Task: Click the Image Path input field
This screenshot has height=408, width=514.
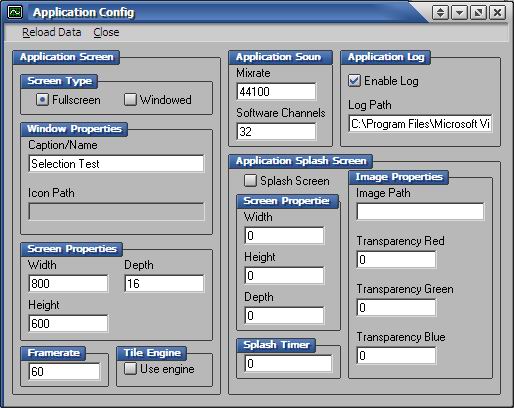Action: coord(420,212)
